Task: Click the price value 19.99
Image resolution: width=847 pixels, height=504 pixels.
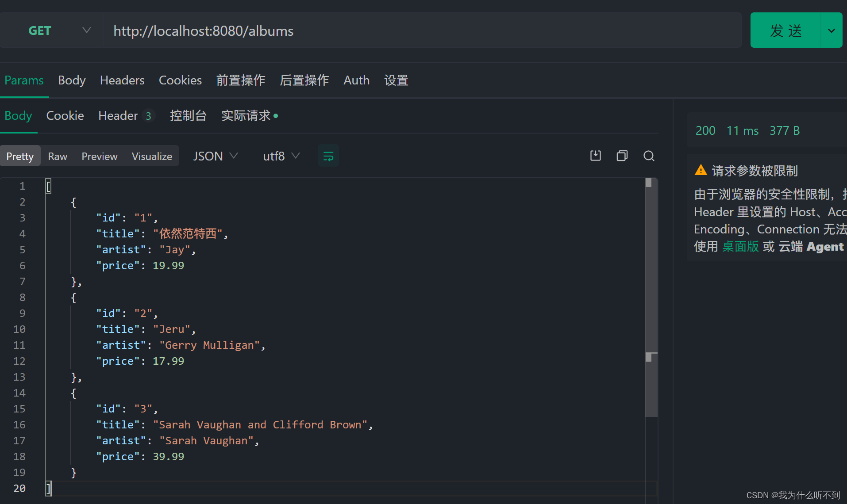Action: [x=168, y=266]
